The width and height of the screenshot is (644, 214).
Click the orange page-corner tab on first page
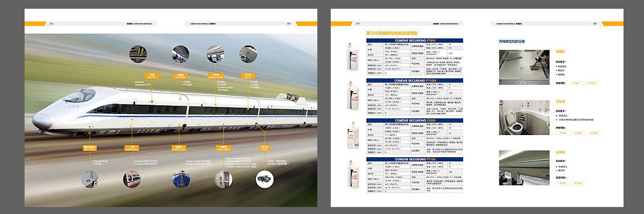click(35, 24)
